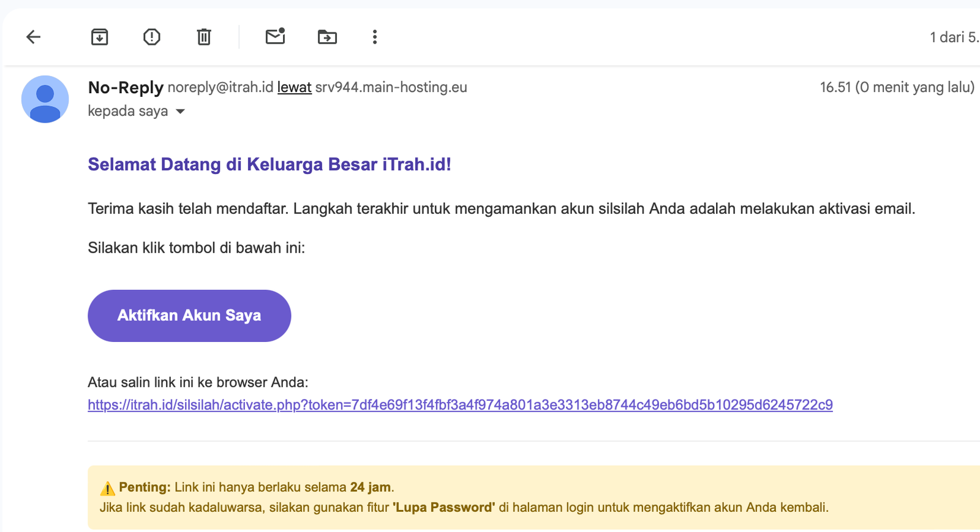Click the Lupa Password notice sentence
This screenshot has width=980, height=532.
(x=464, y=507)
